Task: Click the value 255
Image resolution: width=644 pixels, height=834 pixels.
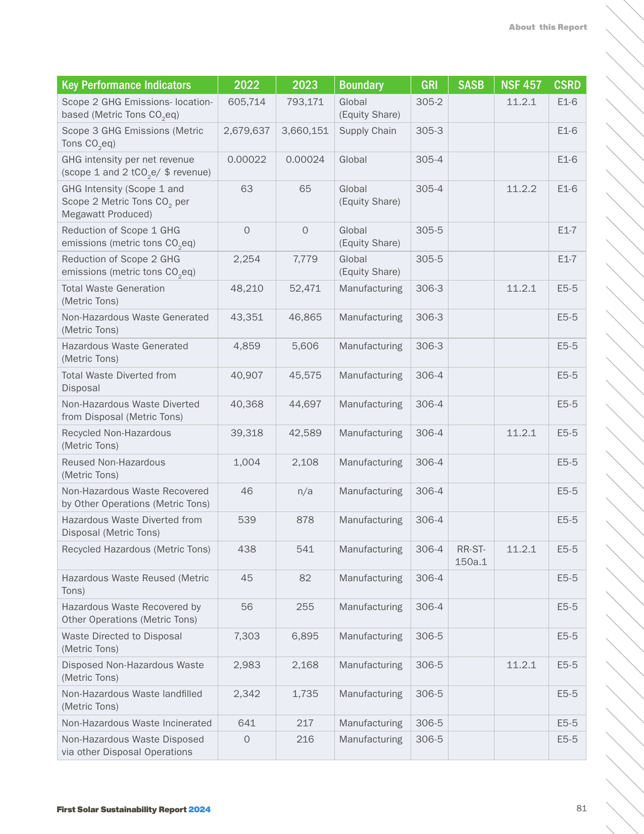Action: (x=305, y=607)
